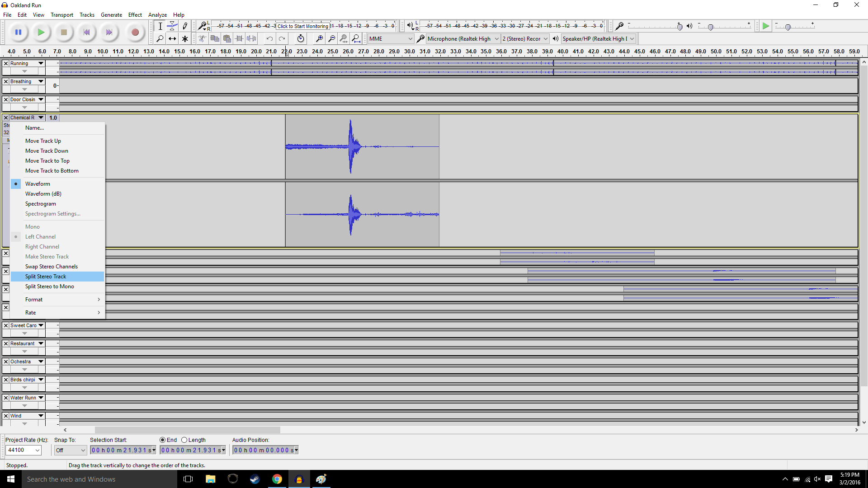
Task: Click the Zoom In magnifier icon
Action: [x=319, y=38]
